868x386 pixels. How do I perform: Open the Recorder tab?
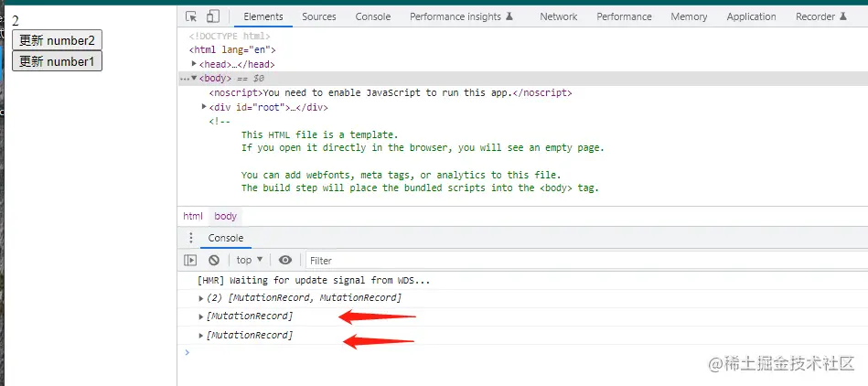[x=821, y=16]
